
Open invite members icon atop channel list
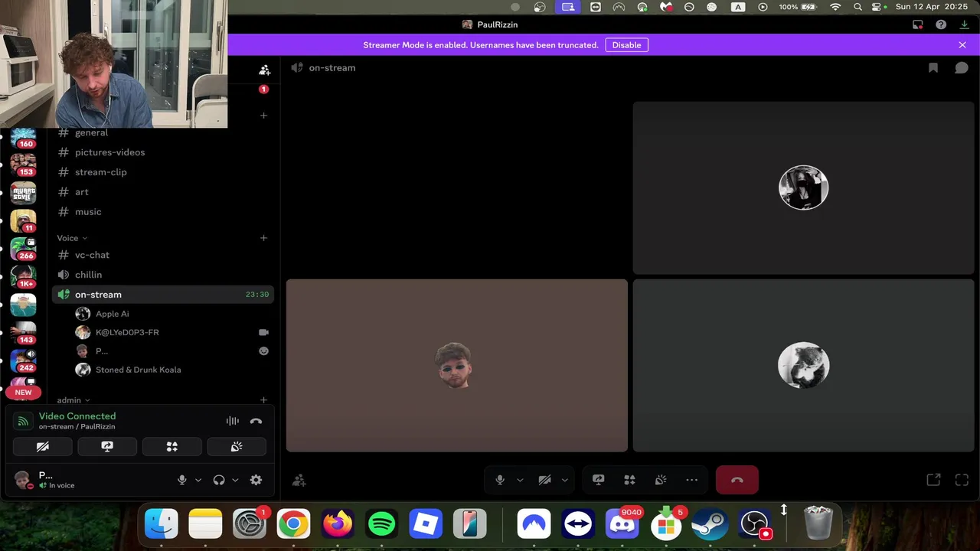[x=264, y=70]
